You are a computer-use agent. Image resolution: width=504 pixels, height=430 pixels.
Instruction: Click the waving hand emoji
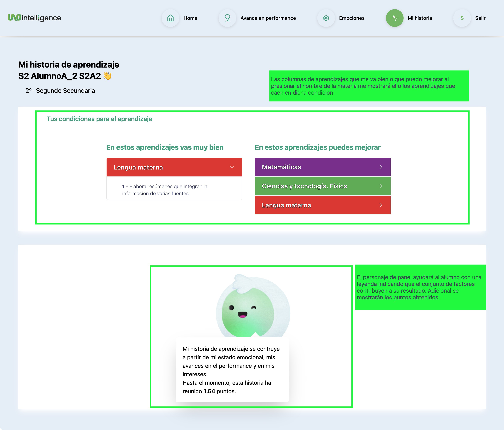pyautogui.click(x=107, y=76)
